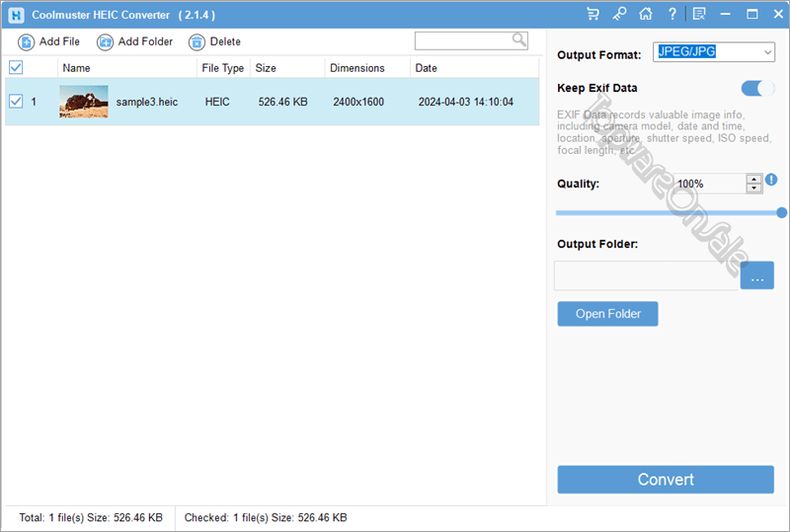The height and width of the screenshot is (532, 790).
Task: Click the sample3.heic file name
Action: [x=147, y=102]
